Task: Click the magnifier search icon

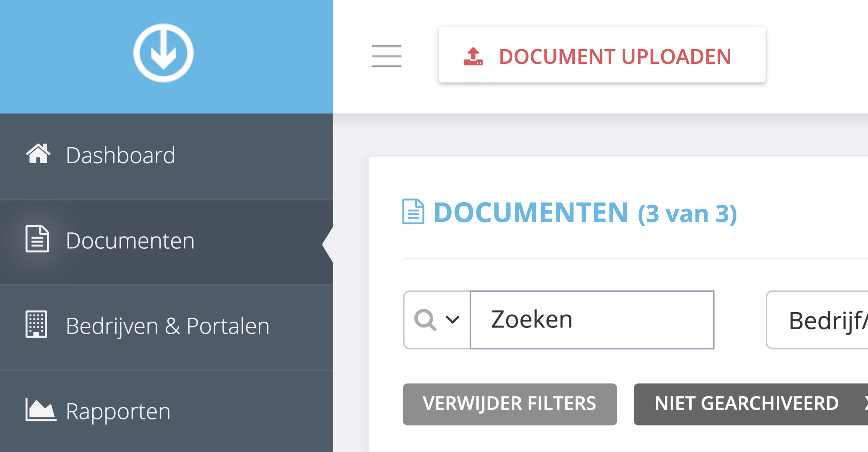Action: click(425, 320)
